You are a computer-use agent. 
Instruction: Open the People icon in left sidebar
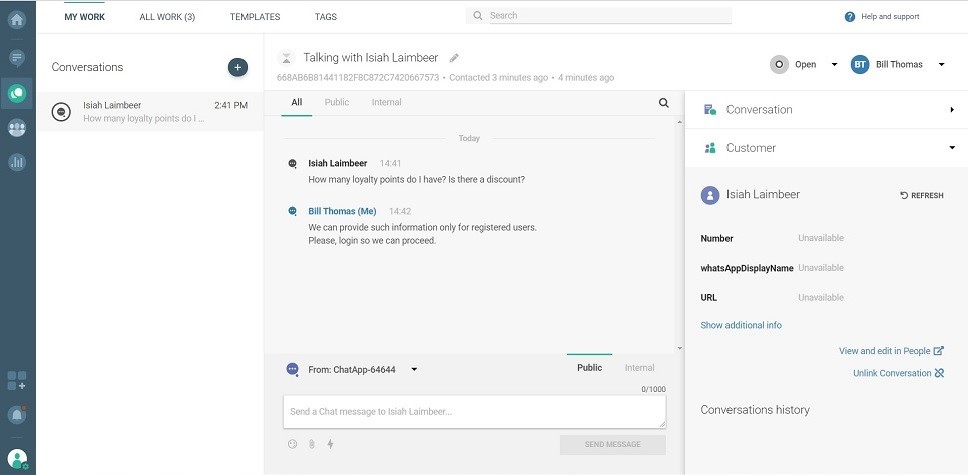pyautogui.click(x=17, y=127)
